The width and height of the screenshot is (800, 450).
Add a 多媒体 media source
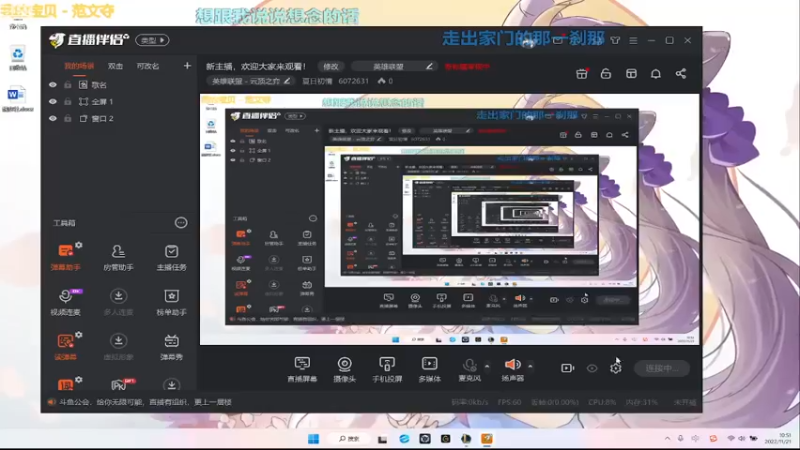coord(430,369)
